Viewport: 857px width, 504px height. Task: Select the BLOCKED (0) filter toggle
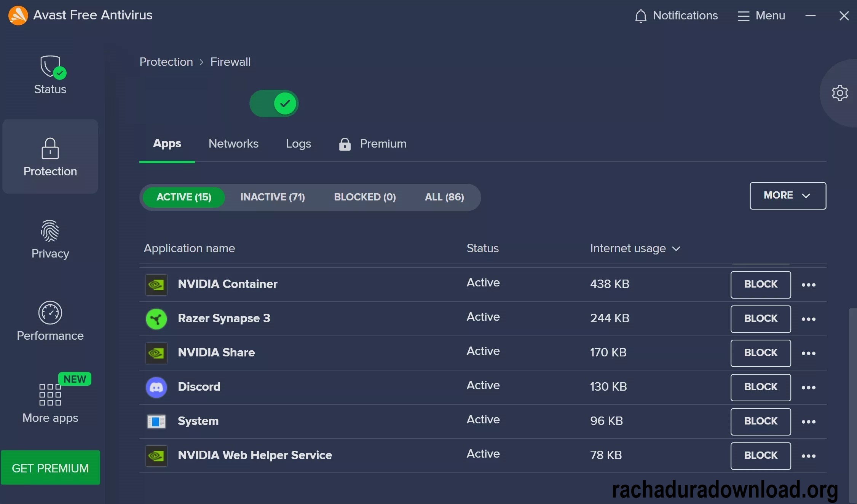click(365, 196)
